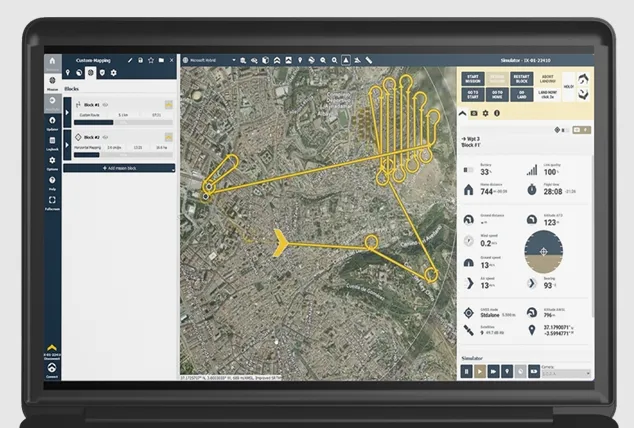Click the simulator play button
Viewport: 634px width, 428px height.
(480, 371)
